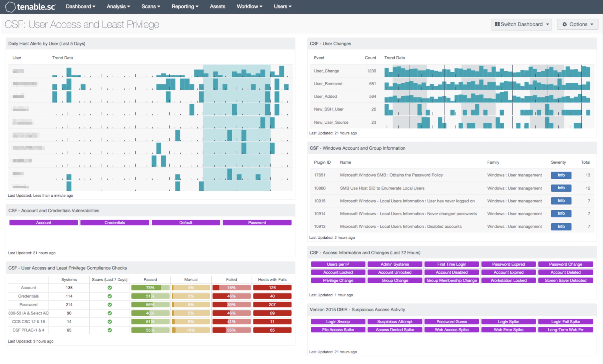Select the Account Deleted indicator
This screenshot has width=603, height=364.
tap(566, 272)
